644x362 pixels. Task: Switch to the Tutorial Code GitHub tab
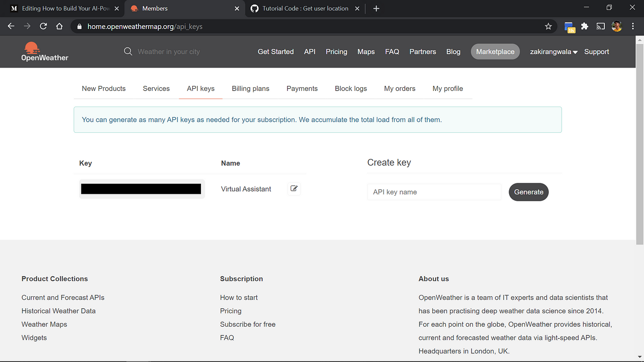pos(305,8)
